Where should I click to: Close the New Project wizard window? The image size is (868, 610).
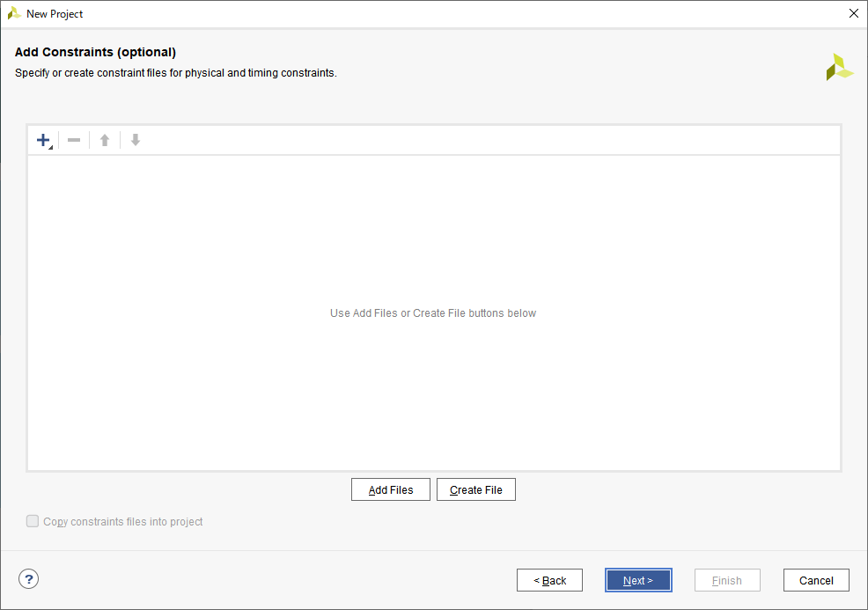(852, 13)
